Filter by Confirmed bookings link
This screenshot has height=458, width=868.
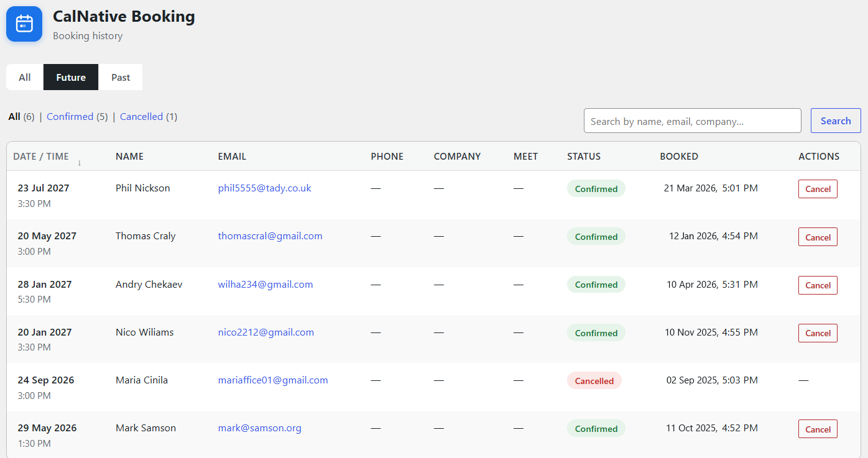(70, 117)
